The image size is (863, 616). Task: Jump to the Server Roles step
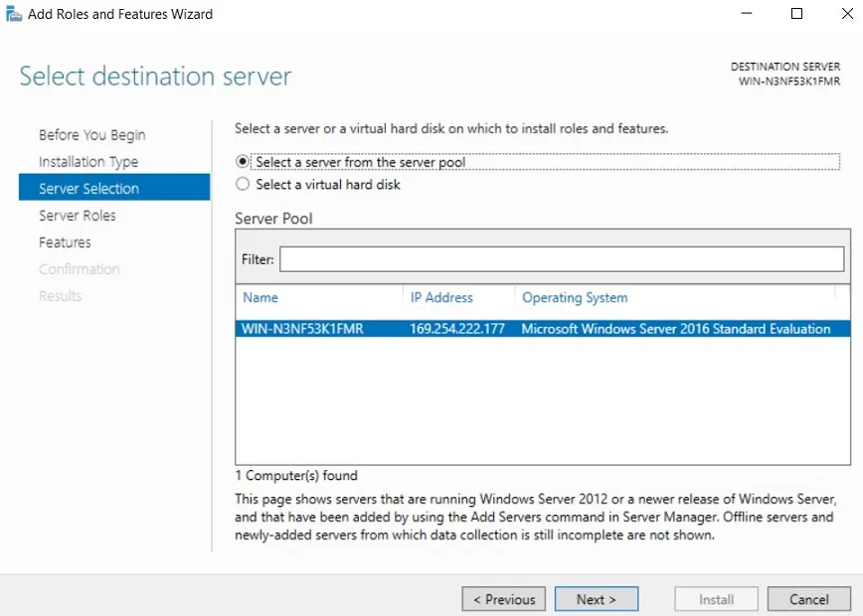[x=78, y=216]
